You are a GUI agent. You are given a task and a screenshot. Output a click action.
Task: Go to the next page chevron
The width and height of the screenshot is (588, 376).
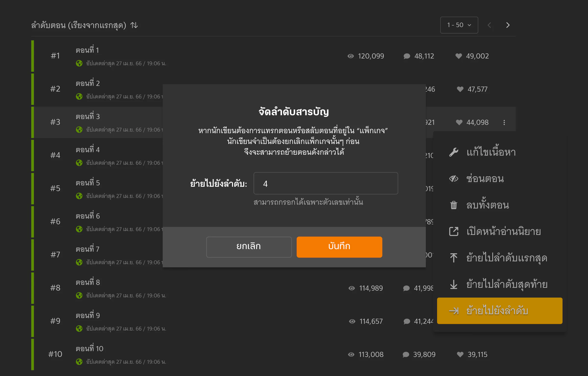coord(508,25)
